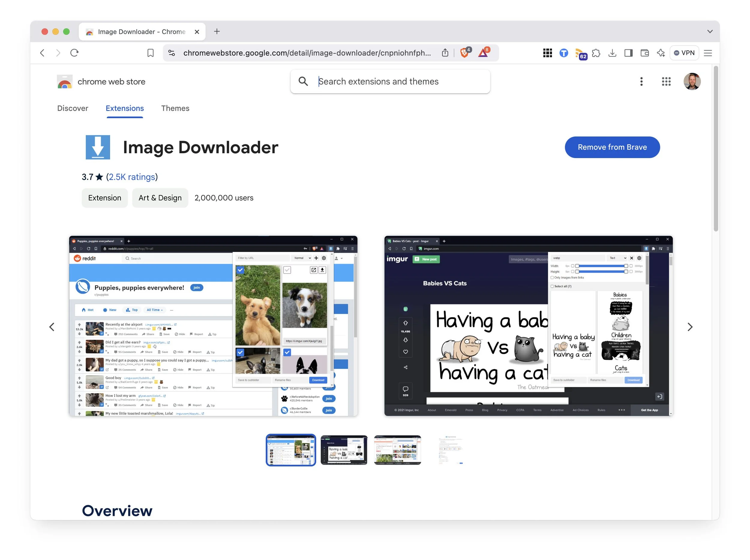Open the Brave hamburger main menu

pos(708,53)
